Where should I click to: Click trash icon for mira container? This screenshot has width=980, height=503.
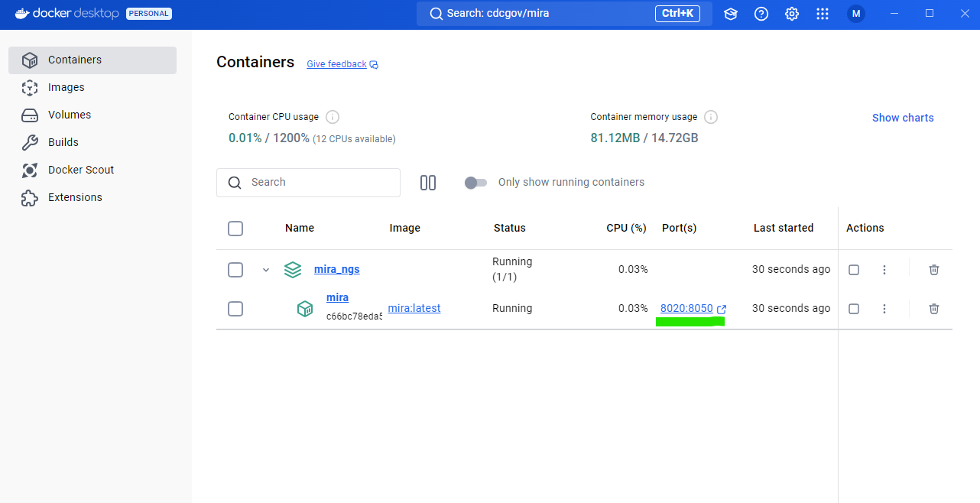pyautogui.click(x=933, y=309)
